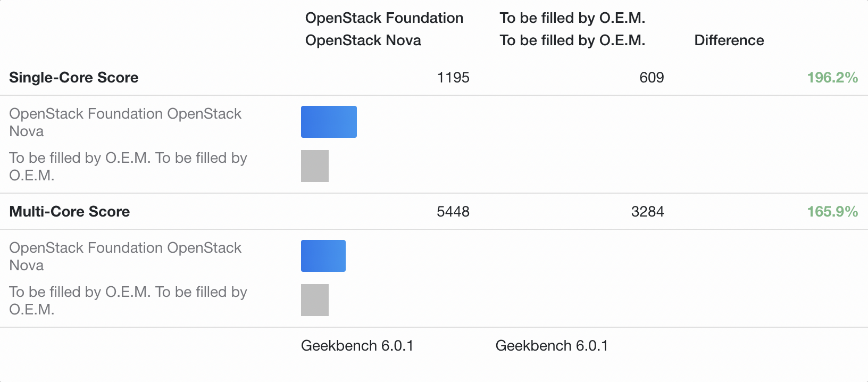Click the Multi-Core score value 5448
The image size is (868, 382).
453,212
